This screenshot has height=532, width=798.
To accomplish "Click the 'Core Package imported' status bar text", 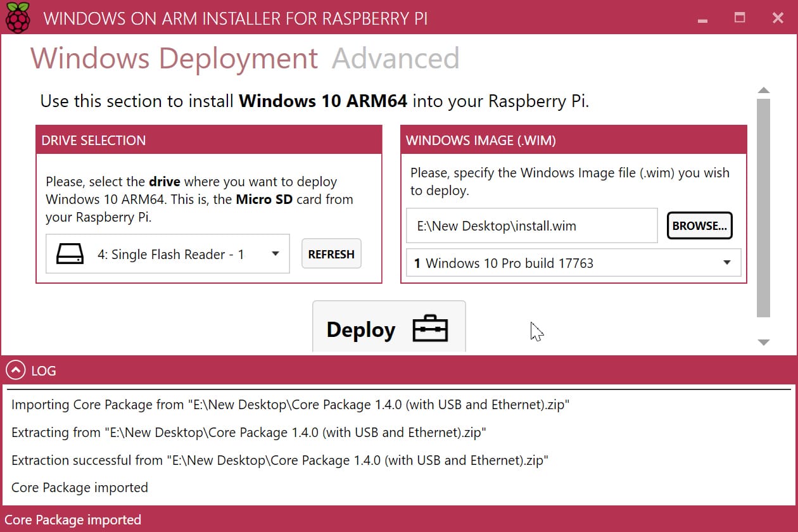I will point(73,520).
